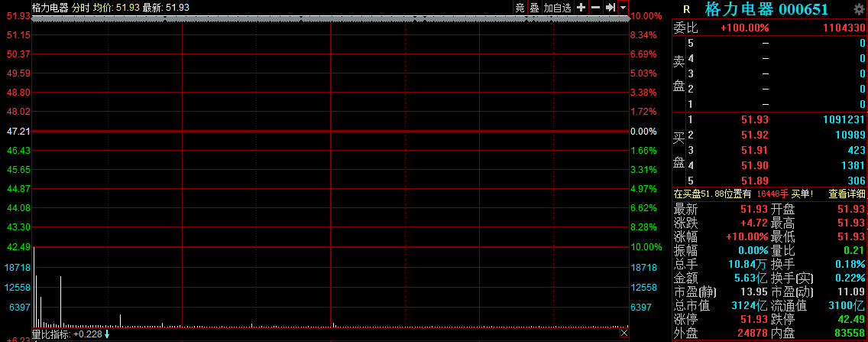Click the 1104330 order difference value
868x342 pixels.
point(845,28)
